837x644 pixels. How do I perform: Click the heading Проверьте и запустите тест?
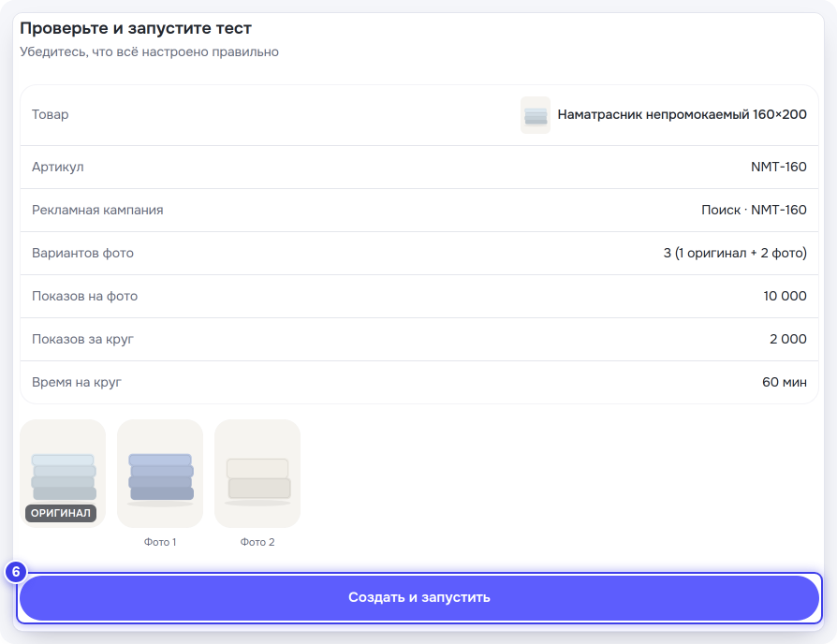pyautogui.click(x=136, y=28)
